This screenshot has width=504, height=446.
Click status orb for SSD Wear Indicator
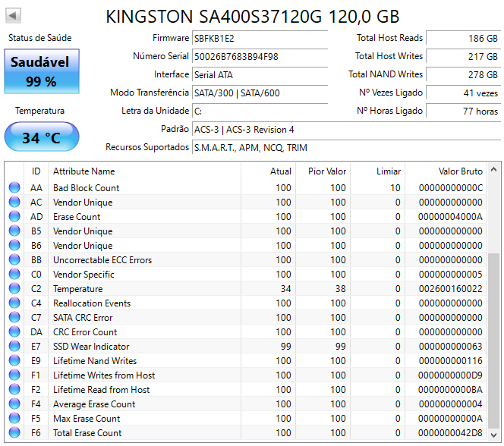[x=14, y=346]
